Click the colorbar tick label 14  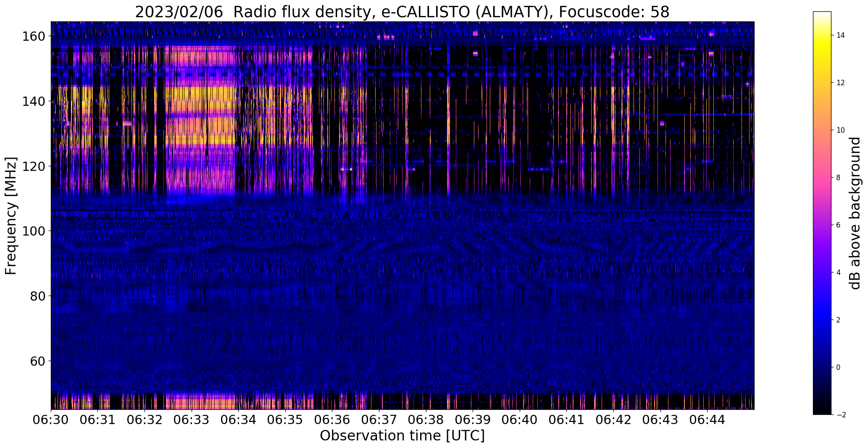pos(841,35)
